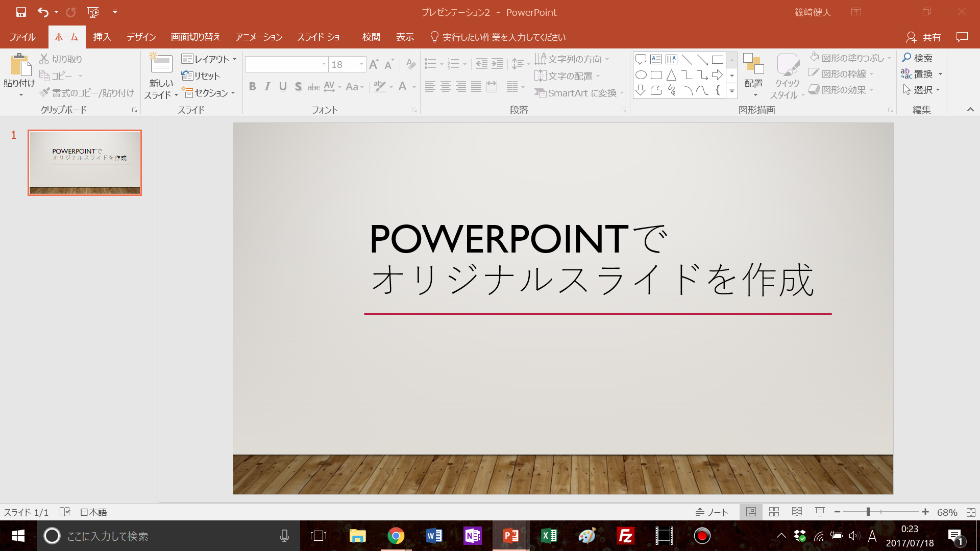980x551 pixels.
Task: Toggle strikethrough formatting
Action: pos(313,87)
